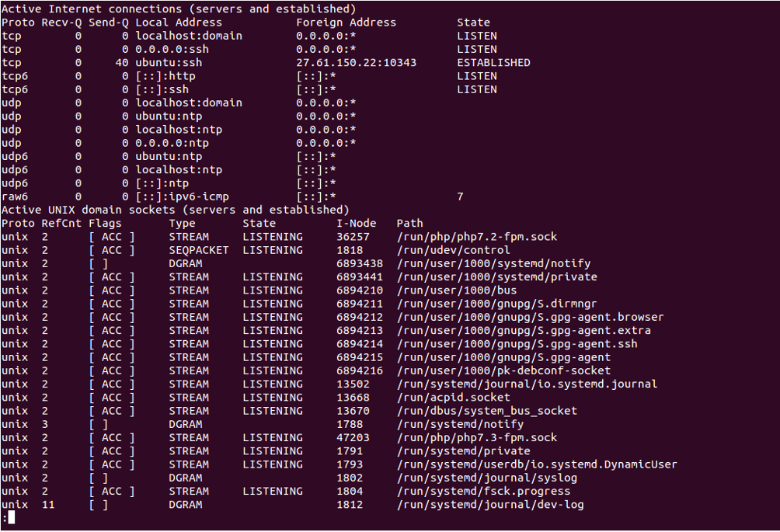The width and height of the screenshot is (780, 532).
Task: Click the /run/dbus/system_bus_socket path
Action: [x=486, y=411]
